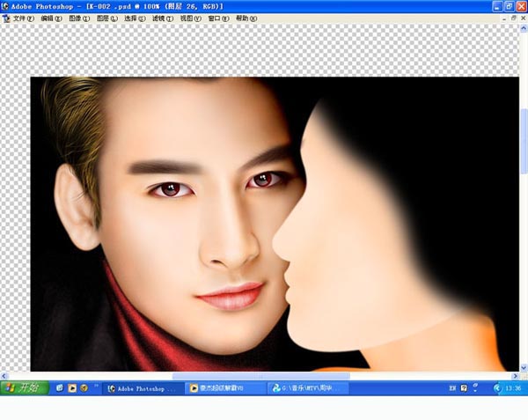Click the document icon beside the 文件 menu
528x420 pixels.
pos(6,18)
